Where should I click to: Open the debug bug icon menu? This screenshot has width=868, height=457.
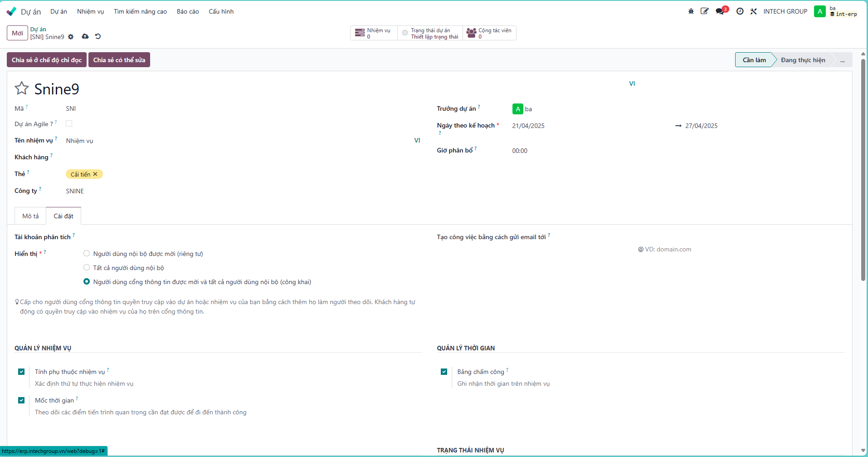tap(691, 11)
